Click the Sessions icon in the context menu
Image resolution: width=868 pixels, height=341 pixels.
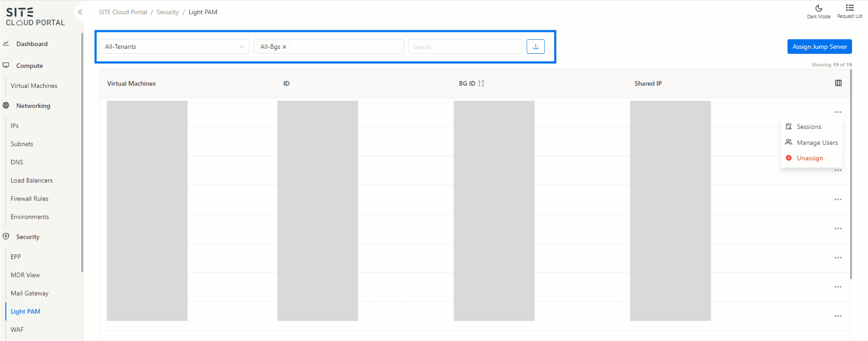789,127
